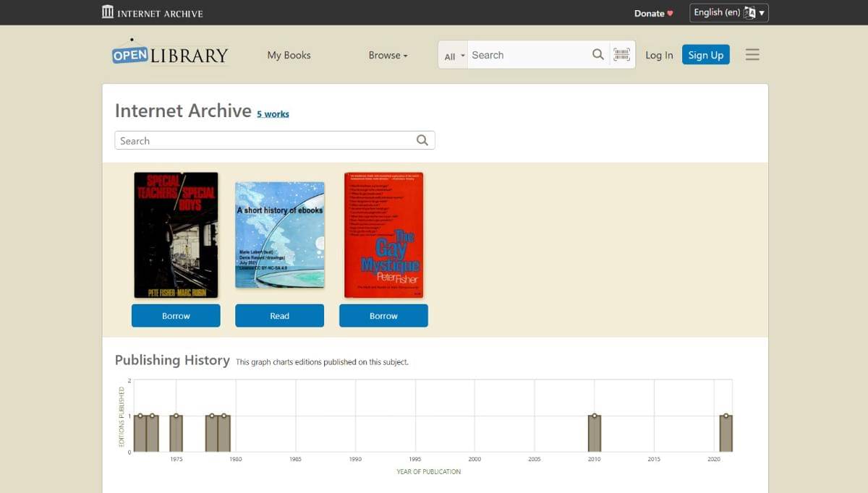Open the English language selector dropdown

728,13
